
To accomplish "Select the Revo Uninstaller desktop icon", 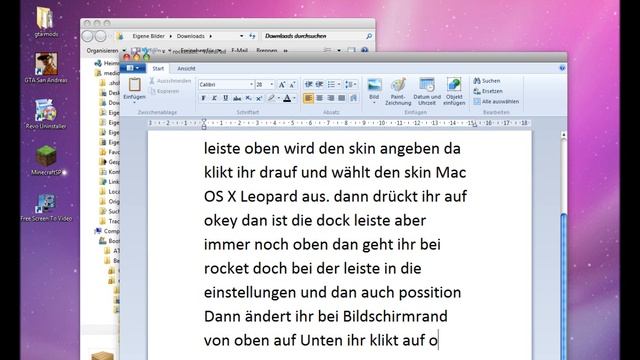I will [x=46, y=114].
